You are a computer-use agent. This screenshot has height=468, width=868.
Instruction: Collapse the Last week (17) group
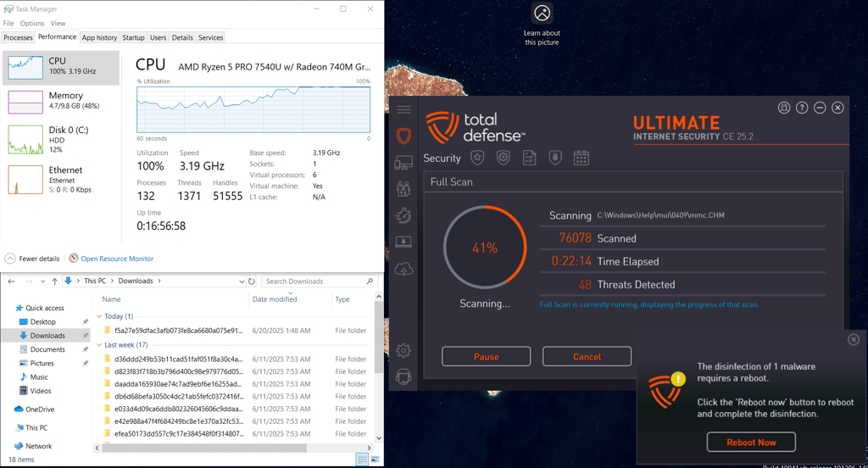pos(99,345)
